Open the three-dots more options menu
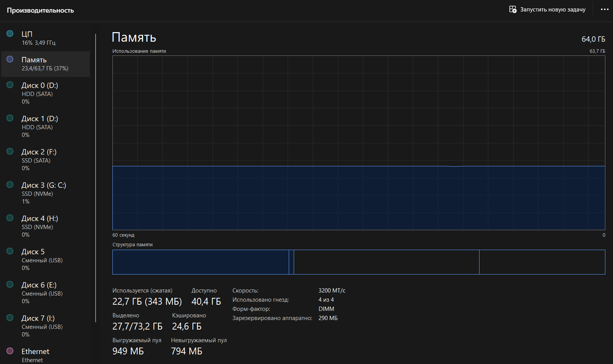 (605, 9)
